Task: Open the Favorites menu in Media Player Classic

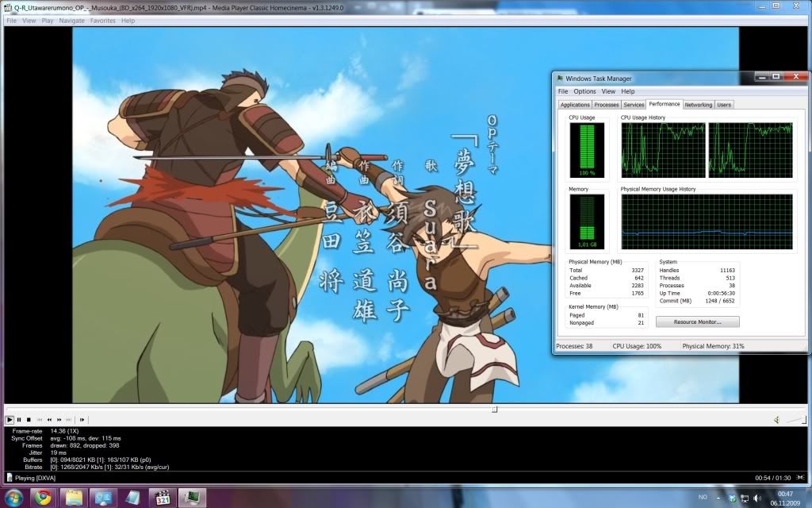Action: click(x=102, y=21)
